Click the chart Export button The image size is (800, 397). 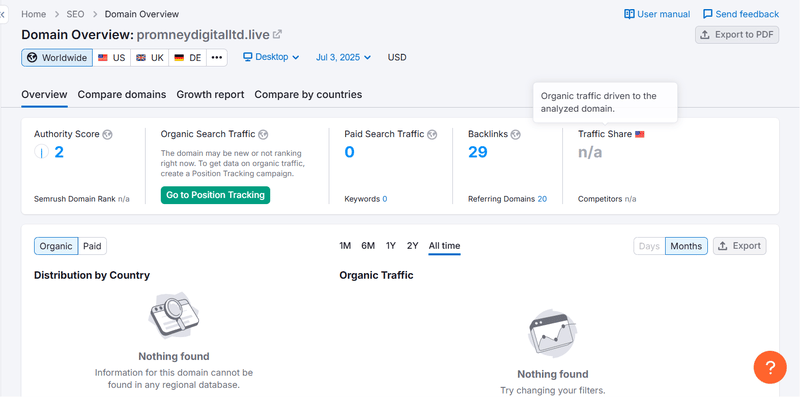pos(739,246)
